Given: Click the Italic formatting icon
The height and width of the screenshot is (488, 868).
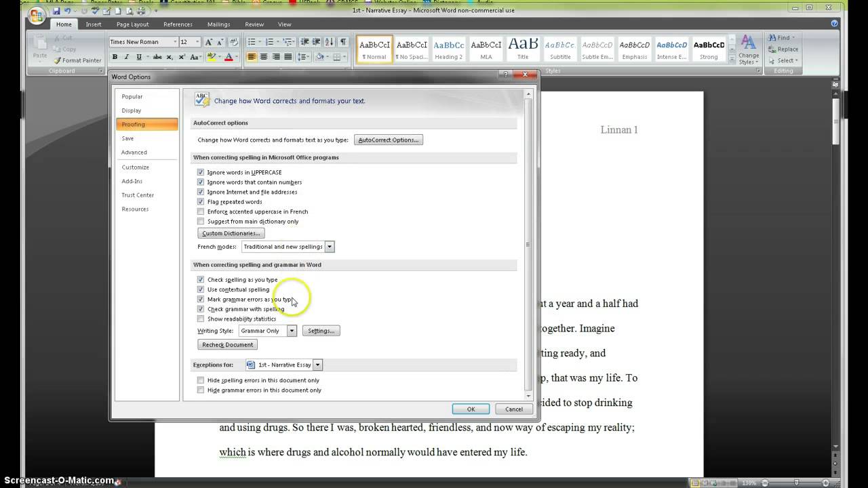Looking at the screenshot, I should click(x=126, y=57).
